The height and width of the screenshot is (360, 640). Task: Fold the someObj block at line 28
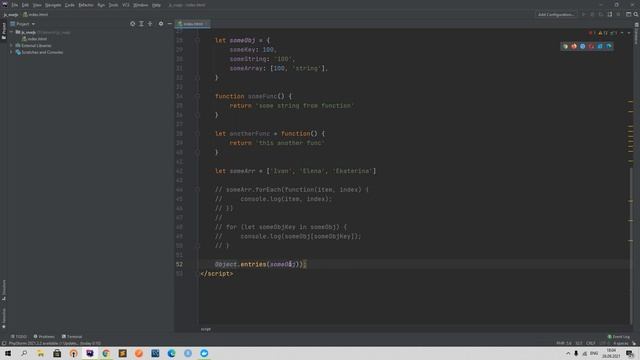coord(197,40)
